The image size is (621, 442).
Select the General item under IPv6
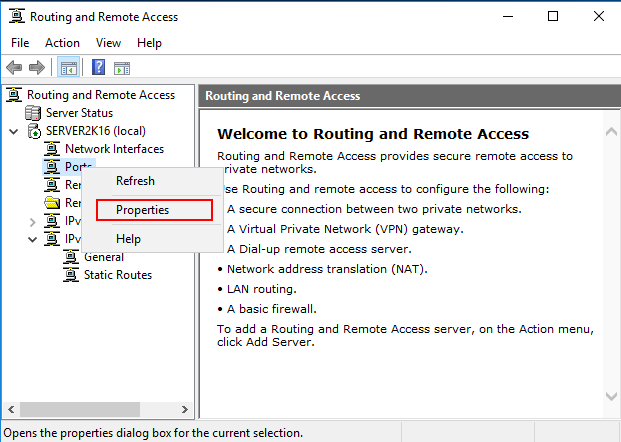[104, 257]
